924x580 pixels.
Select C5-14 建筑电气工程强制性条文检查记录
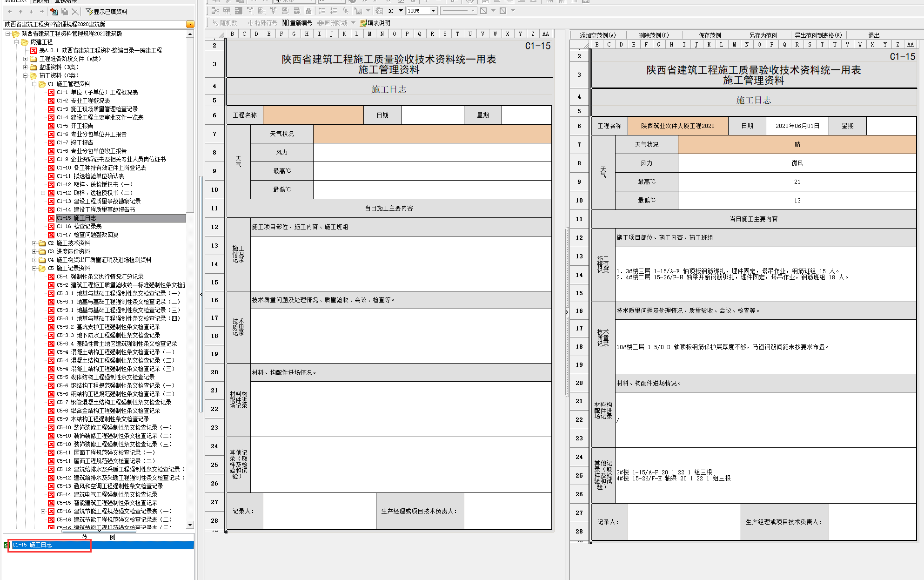pos(107,494)
